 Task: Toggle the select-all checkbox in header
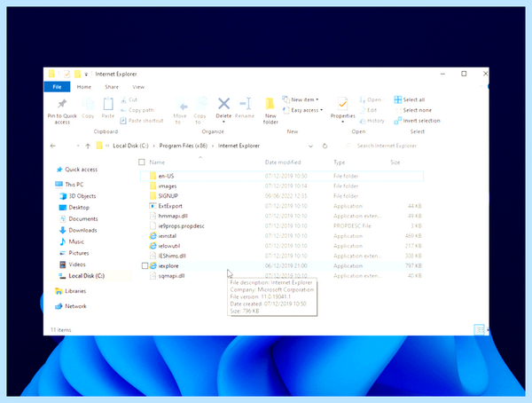pyautogui.click(x=142, y=162)
